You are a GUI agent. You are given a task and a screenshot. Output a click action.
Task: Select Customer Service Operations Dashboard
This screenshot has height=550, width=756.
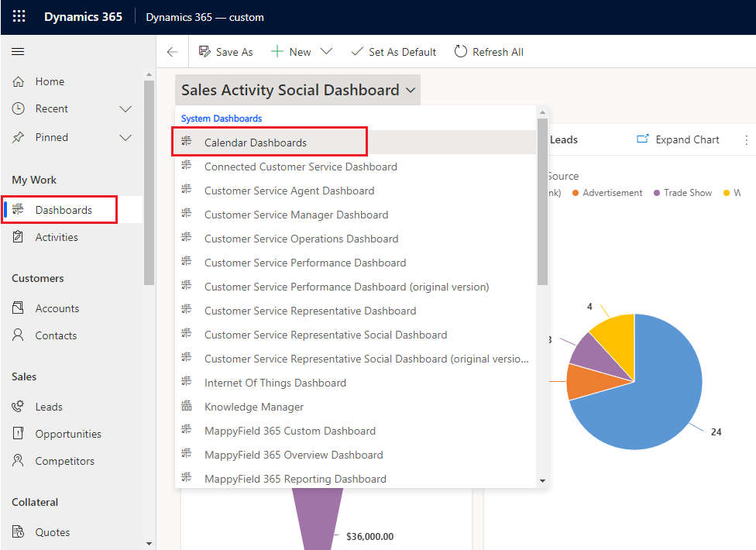click(356, 239)
